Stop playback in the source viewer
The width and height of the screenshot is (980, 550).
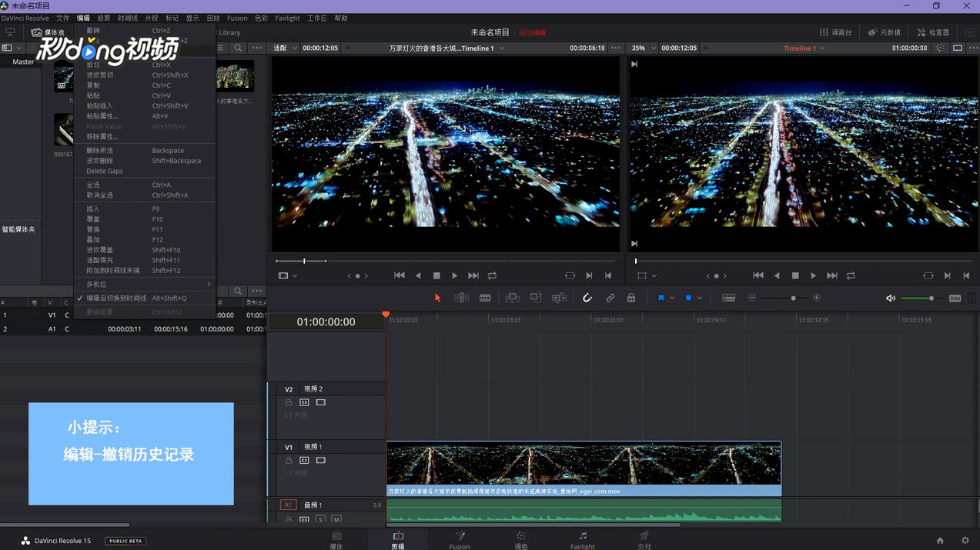pyautogui.click(x=436, y=275)
